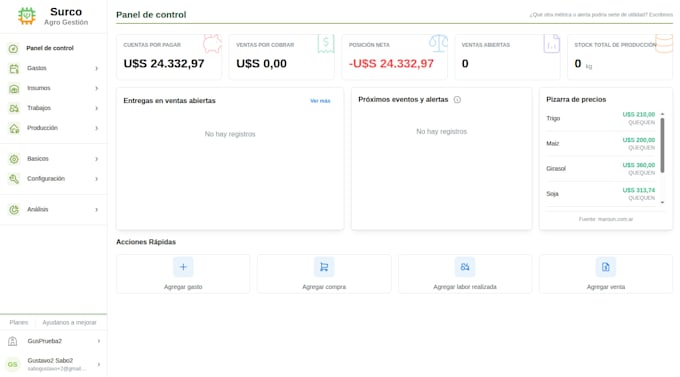Select Análisis in the sidebar

[x=38, y=210]
